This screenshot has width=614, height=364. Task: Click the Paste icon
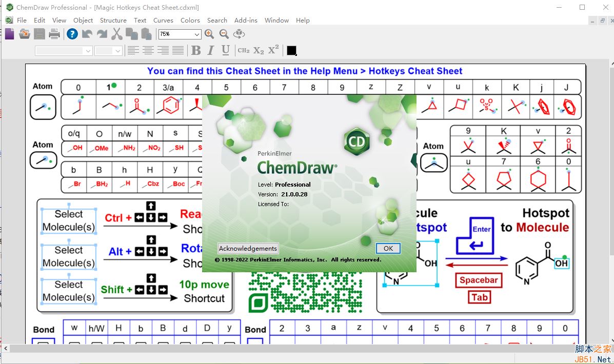point(146,34)
